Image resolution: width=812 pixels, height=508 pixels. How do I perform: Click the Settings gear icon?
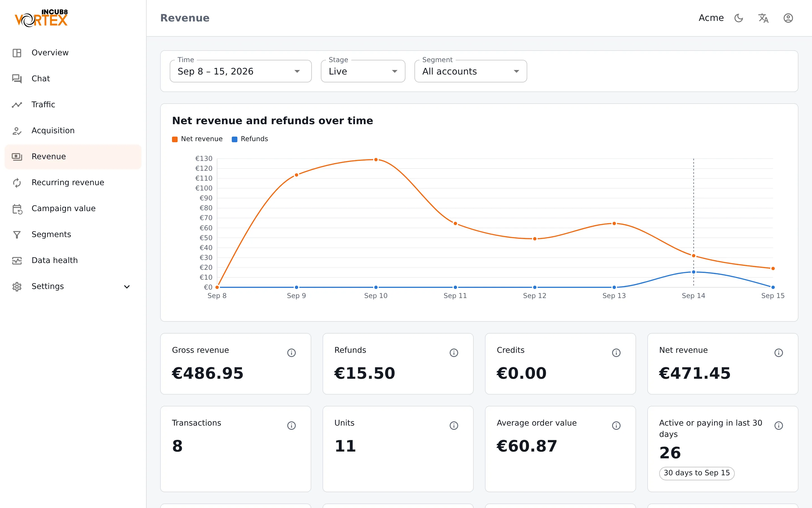point(17,286)
